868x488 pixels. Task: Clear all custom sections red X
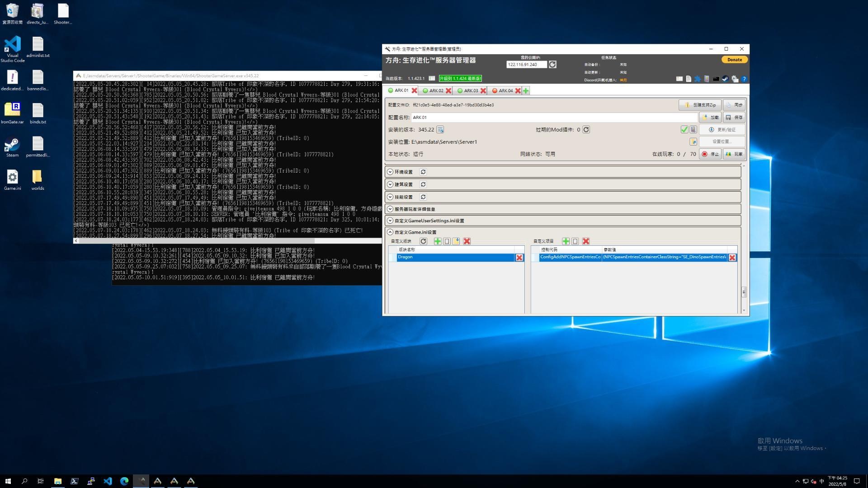[467, 241]
